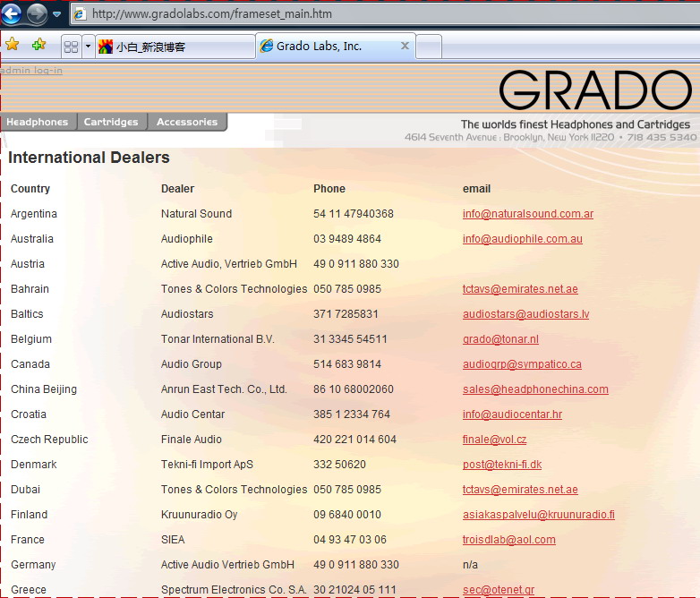Click the email column header
This screenshot has height=598, width=700.
pos(476,189)
